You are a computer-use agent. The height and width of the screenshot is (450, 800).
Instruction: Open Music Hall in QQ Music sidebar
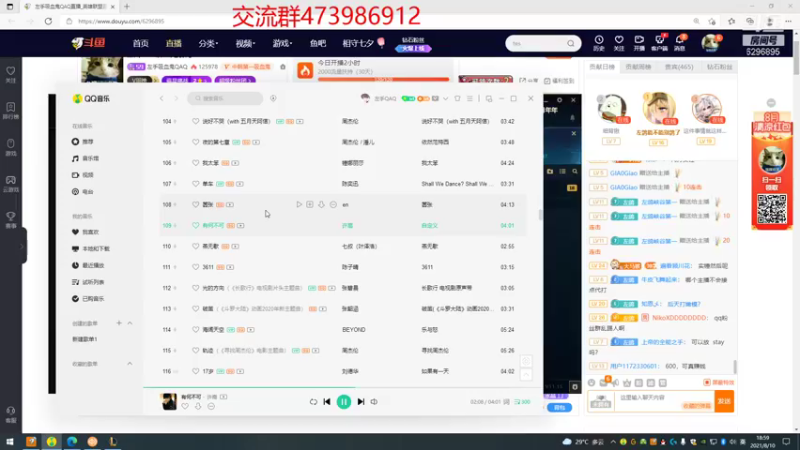click(86, 159)
